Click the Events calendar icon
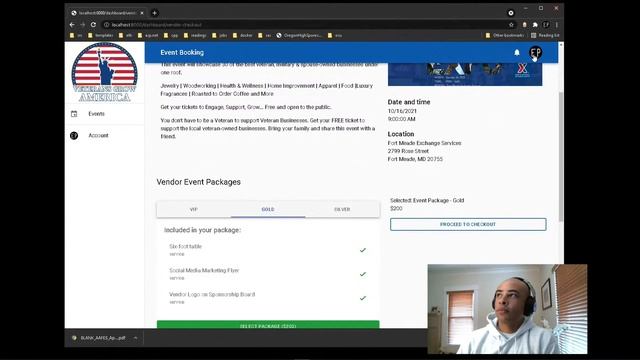The width and height of the screenshot is (640, 360). 74,114
